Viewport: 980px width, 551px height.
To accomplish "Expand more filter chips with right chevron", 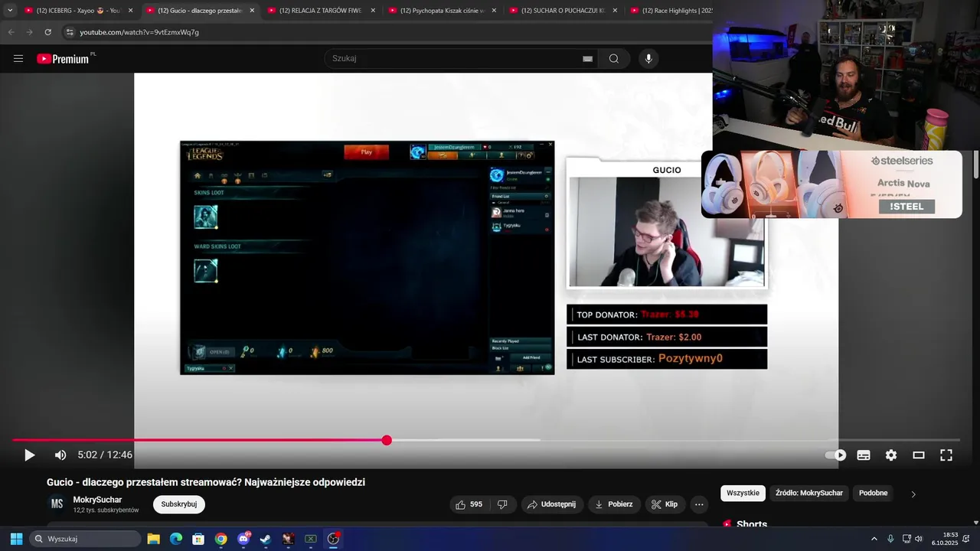I will 913,494.
